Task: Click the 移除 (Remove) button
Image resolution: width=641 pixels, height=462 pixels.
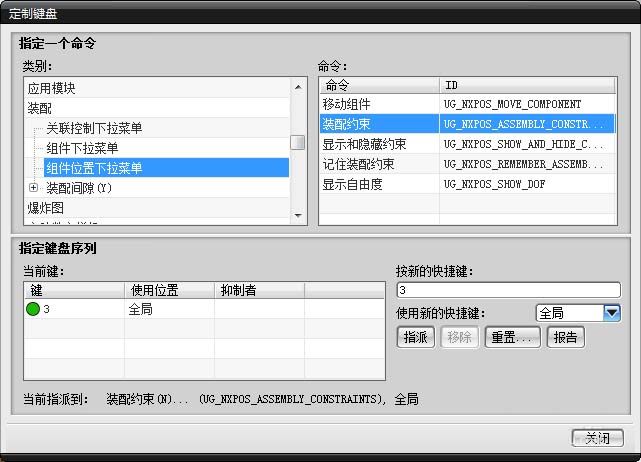Action: [459, 337]
